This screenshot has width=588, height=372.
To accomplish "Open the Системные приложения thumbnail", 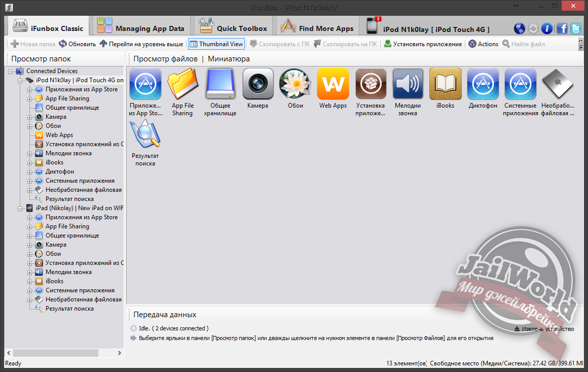I will (520, 84).
